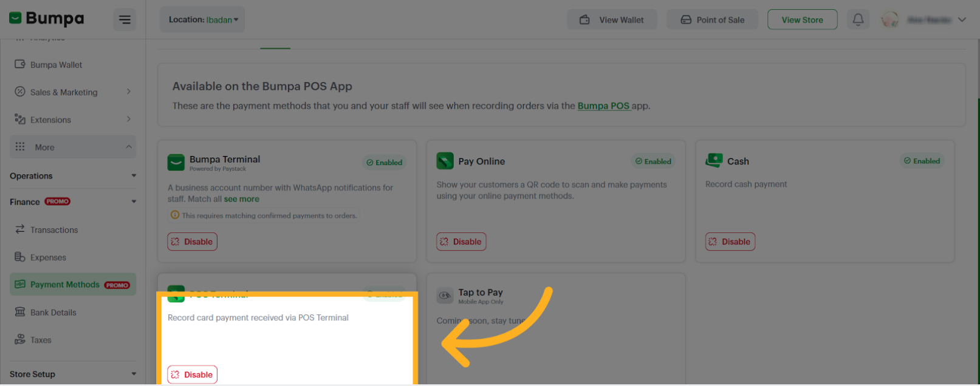
Task: Click the Taxes icon
Action: pyautogui.click(x=20, y=339)
